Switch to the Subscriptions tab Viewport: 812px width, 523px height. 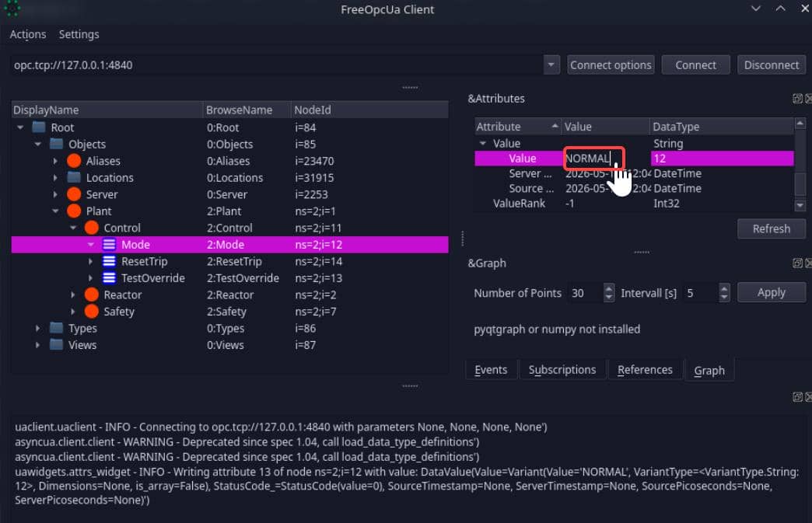pyautogui.click(x=562, y=370)
